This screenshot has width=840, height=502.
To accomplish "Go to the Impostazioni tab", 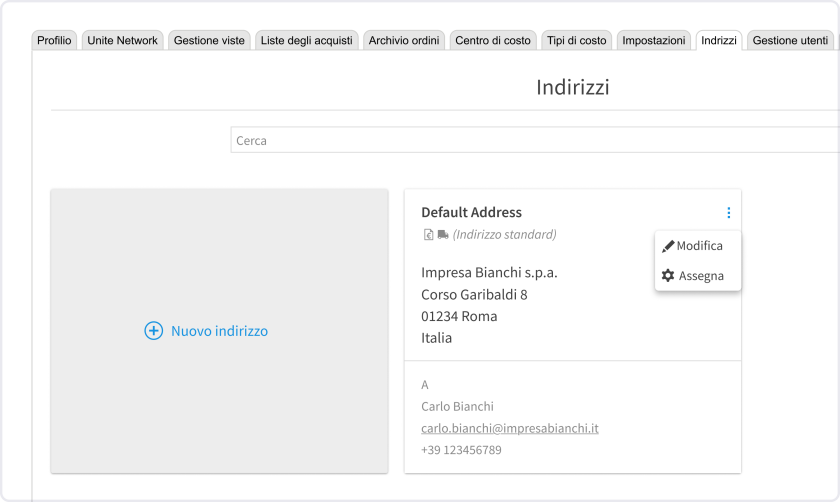I will 654,41.
